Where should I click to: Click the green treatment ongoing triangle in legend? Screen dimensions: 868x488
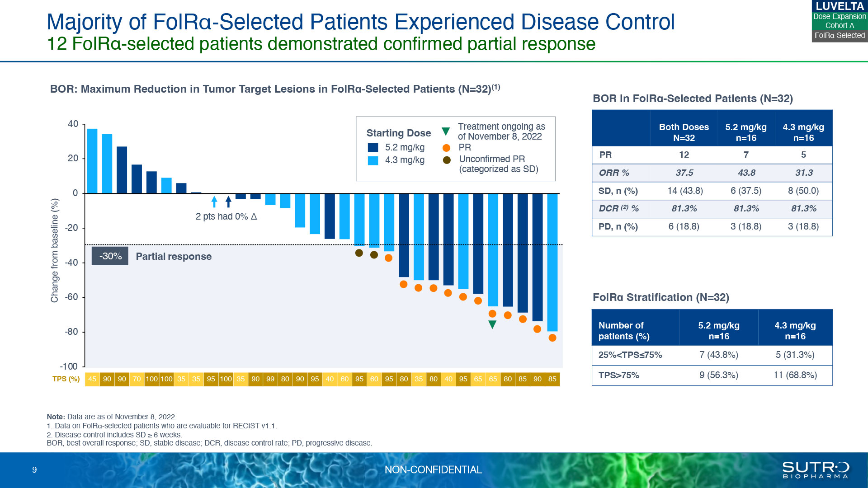click(446, 131)
